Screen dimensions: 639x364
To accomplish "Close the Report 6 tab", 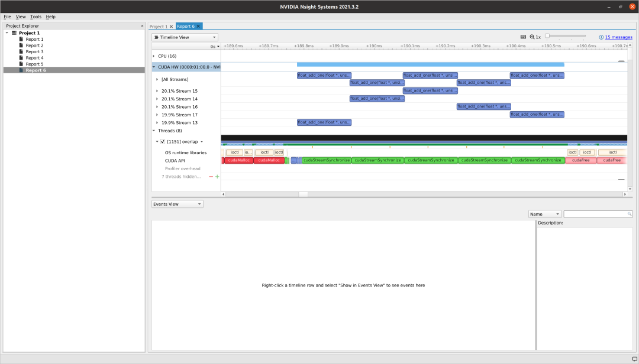I will coord(198,26).
